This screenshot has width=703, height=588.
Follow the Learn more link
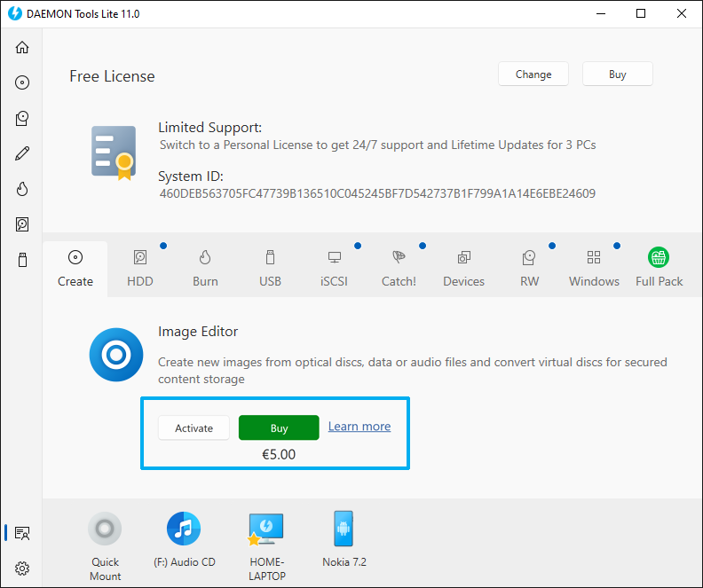359,426
